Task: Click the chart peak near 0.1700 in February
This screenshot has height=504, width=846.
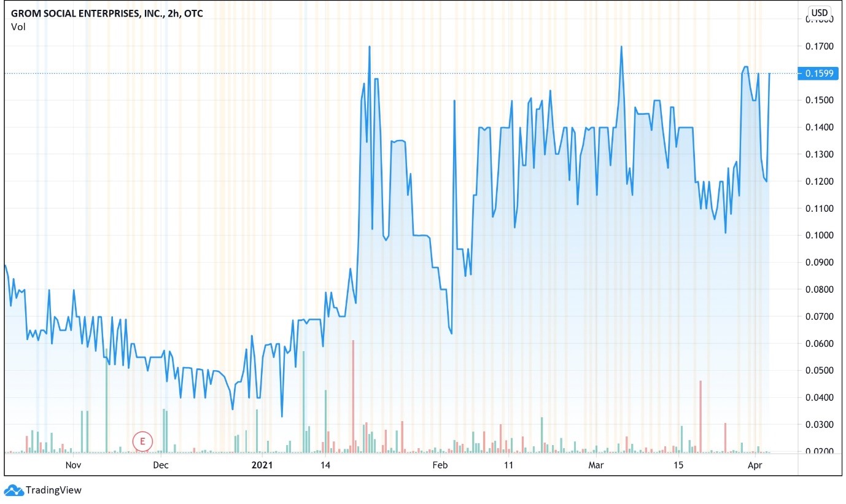Action: coord(368,48)
